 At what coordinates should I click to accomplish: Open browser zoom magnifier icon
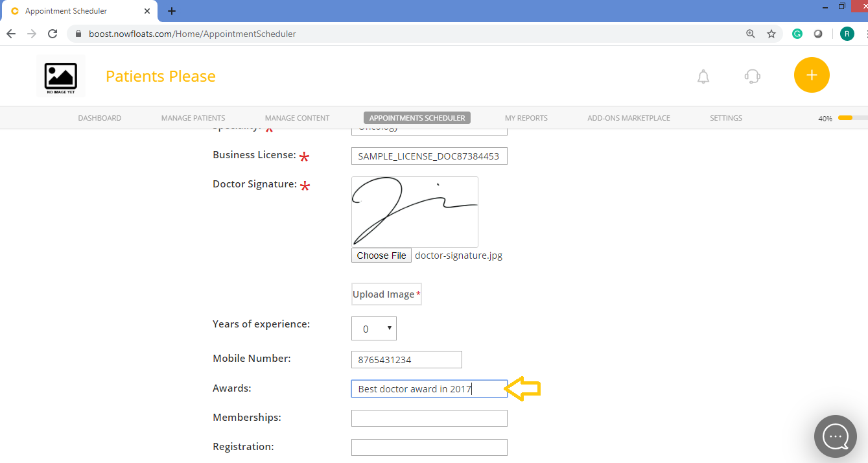tap(751, 34)
